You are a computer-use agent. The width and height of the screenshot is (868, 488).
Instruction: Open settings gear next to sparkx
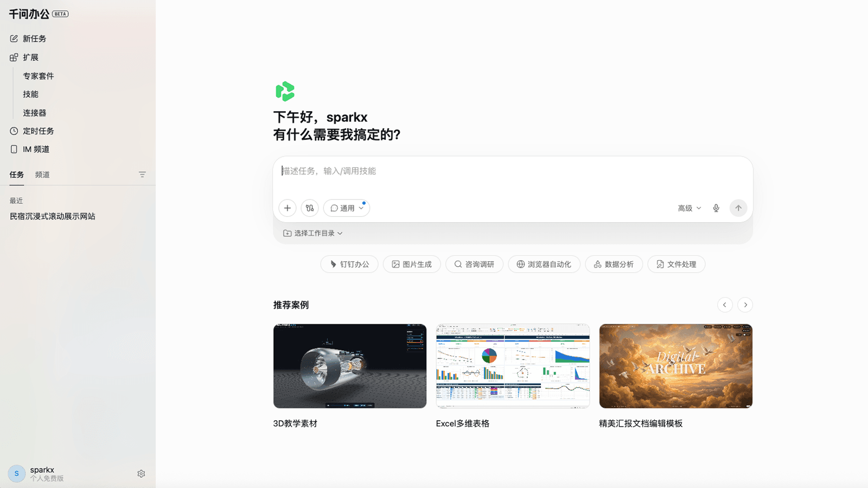pyautogui.click(x=141, y=474)
